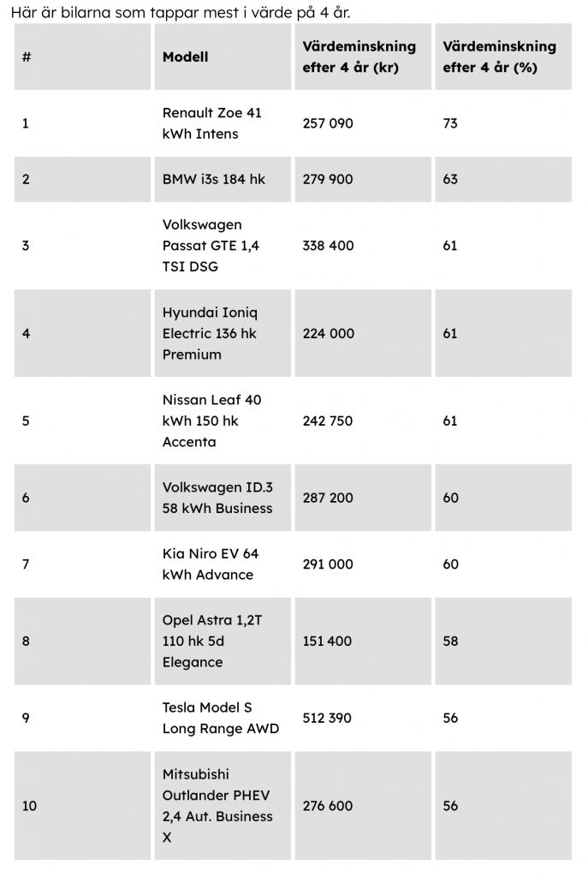This screenshot has height=877, width=588.
Task: Select the Renault Zoe 41 kWh Intens cell
Action: (x=212, y=123)
